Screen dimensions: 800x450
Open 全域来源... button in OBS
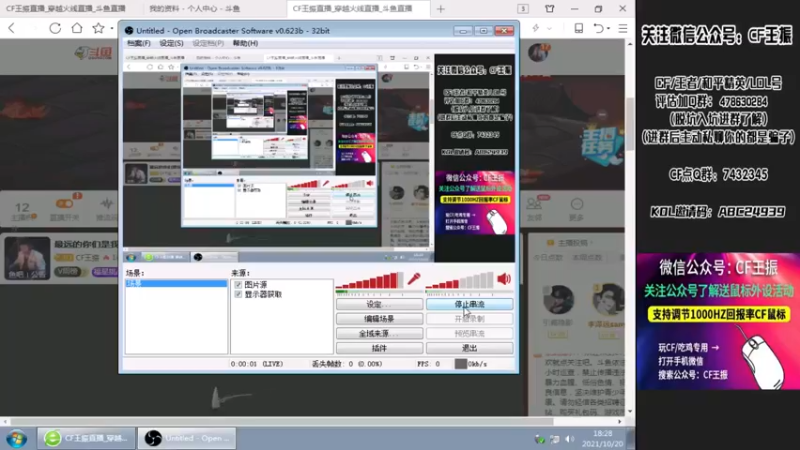point(379,334)
